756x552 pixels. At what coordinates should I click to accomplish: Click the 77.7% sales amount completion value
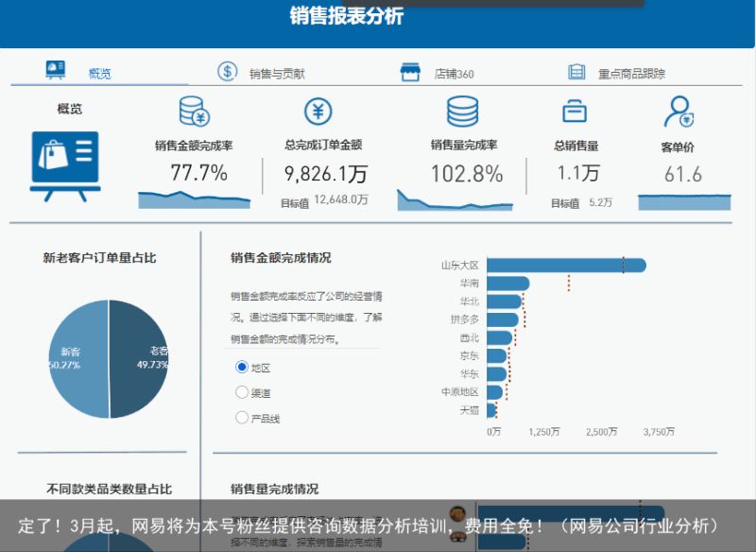(x=199, y=173)
